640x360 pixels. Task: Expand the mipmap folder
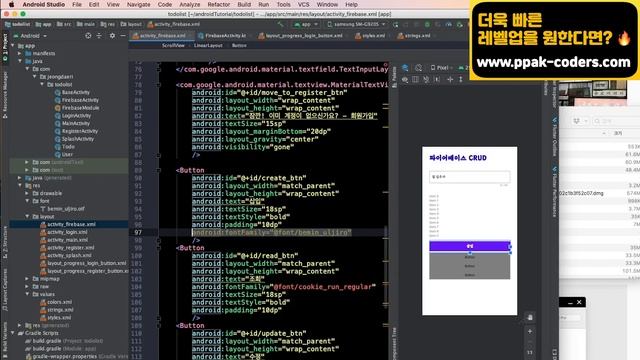click(x=27, y=279)
